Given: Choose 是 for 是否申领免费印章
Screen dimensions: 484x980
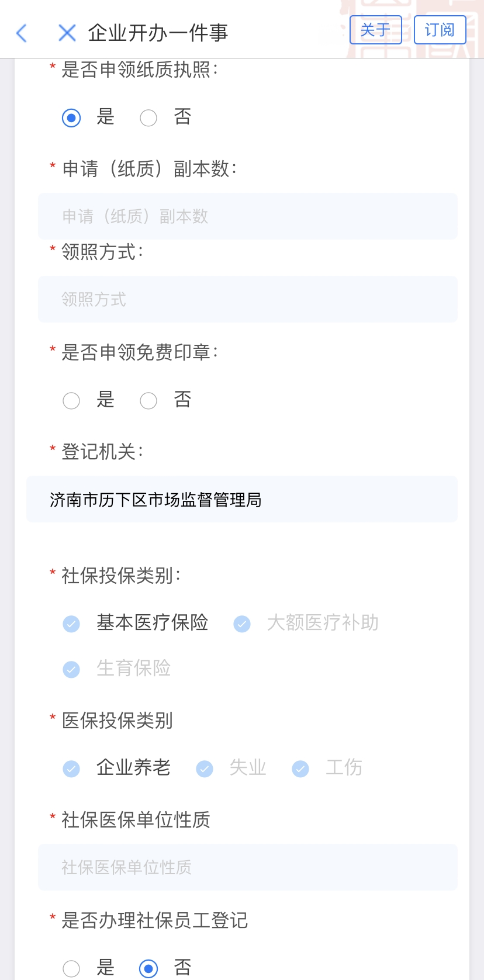Looking at the screenshot, I should point(71,401).
